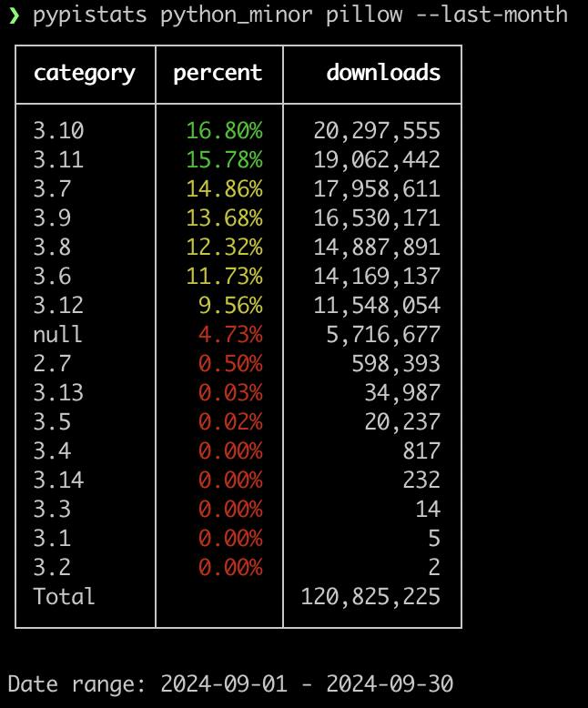The image size is (588, 708).
Task: Select the 3.10 category row
Action: 238,130
